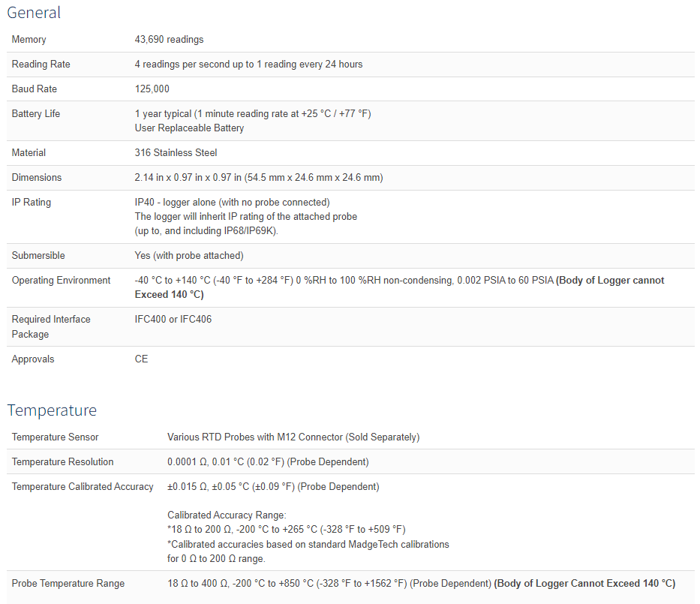The height and width of the screenshot is (604, 700).
Task: Click the Temperature section heading
Action: click(52, 410)
